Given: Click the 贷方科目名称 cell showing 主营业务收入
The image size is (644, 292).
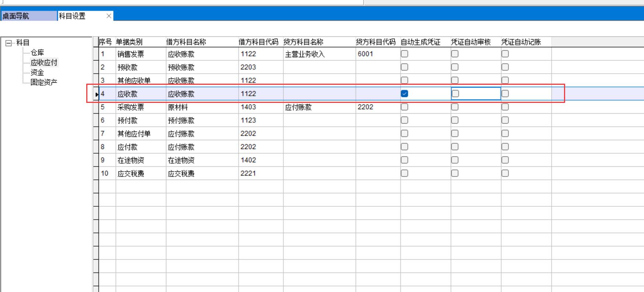Looking at the screenshot, I should [305, 54].
